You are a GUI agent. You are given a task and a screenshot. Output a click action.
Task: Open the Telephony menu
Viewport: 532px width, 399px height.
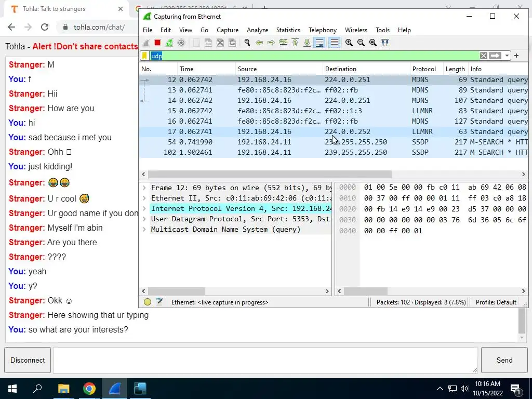pos(322,30)
